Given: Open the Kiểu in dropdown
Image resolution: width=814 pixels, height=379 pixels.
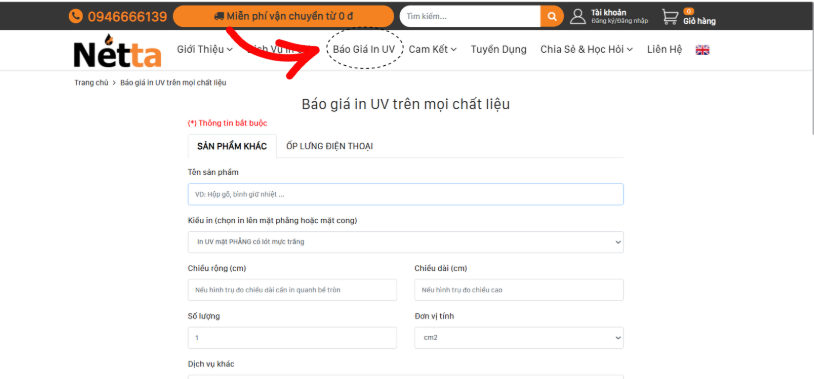Looking at the screenshot, I should (405, 242).
